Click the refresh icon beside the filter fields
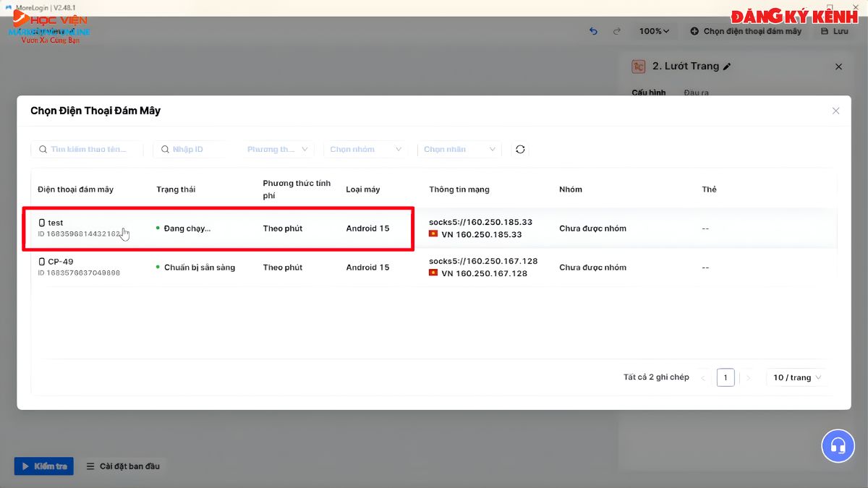The width and height of the screenshot is (868, 488). (x=520, y=149)
